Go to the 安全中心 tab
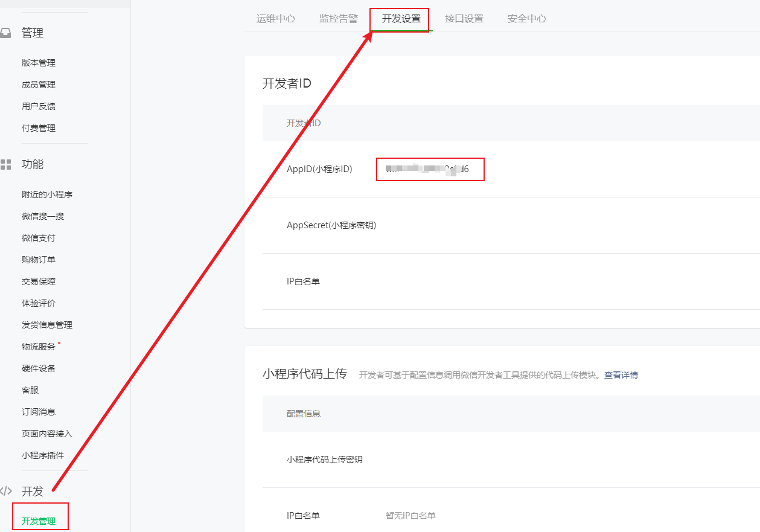The height and width of the screenshot is (532, 760). click(527, 19)
